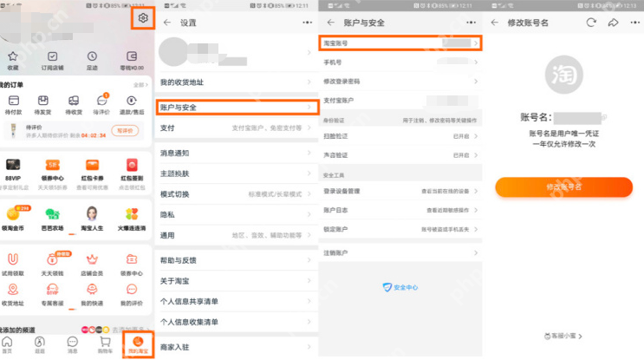Go back from the 设置 page
Image resolution: width=644 pixels, height=360 pixels.
click(166, 22)
